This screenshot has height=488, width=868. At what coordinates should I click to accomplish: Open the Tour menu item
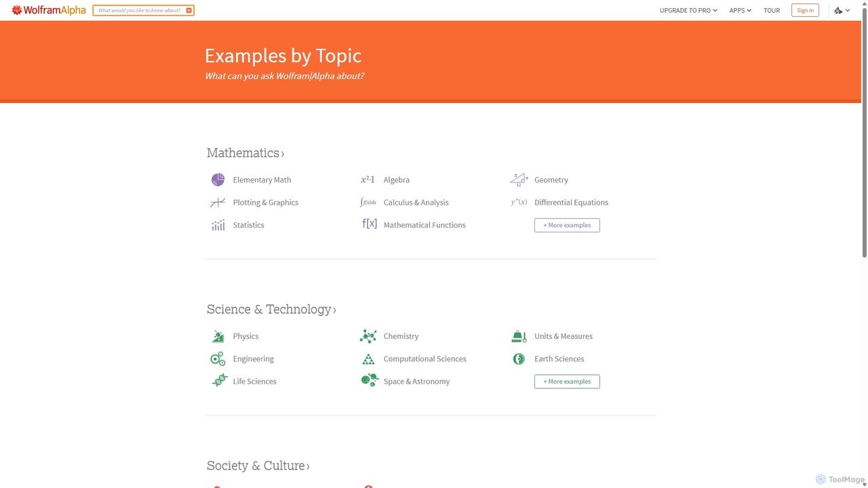772,10
